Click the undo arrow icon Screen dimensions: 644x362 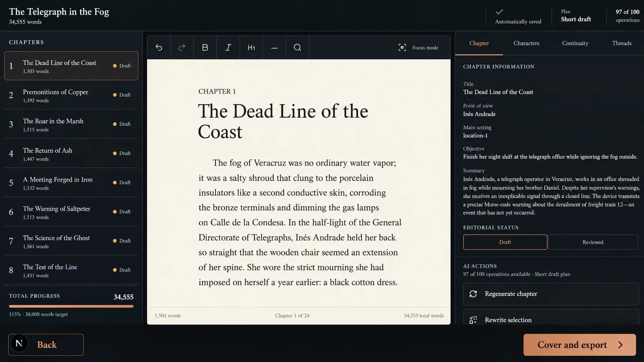click(159, 47)
